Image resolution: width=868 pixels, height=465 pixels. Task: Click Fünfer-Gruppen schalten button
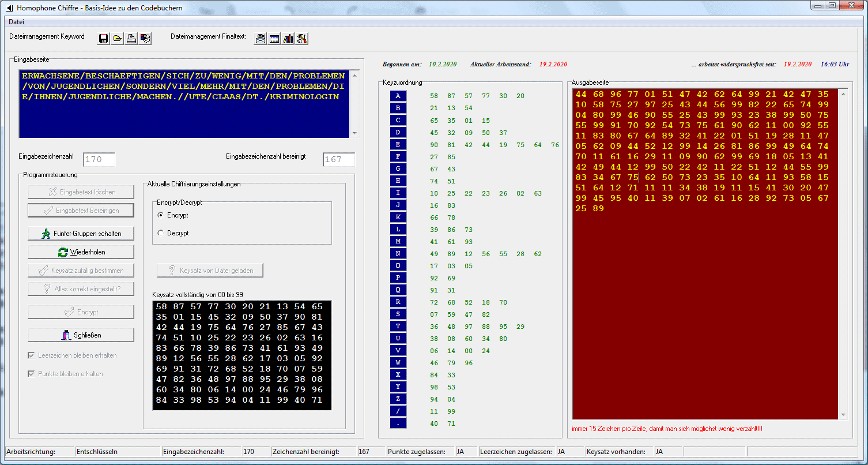coord(81,234)
